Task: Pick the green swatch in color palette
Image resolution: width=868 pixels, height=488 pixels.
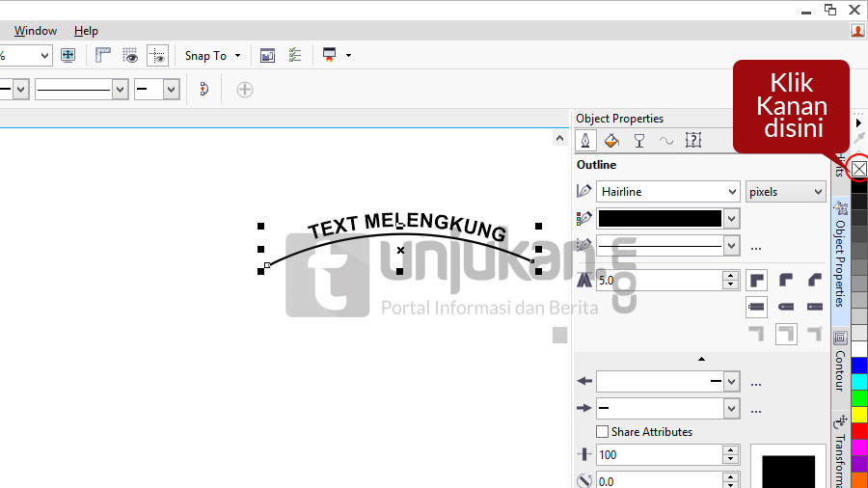Action: click(859, 397)
